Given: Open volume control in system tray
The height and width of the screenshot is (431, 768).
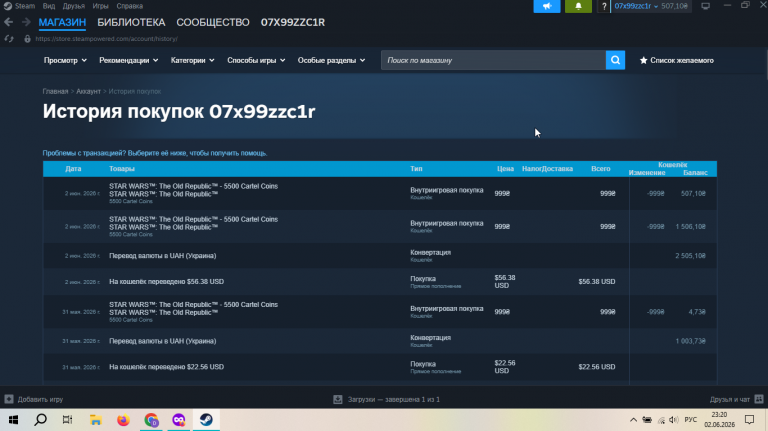Looking at the screenshot, I should 674,420.
